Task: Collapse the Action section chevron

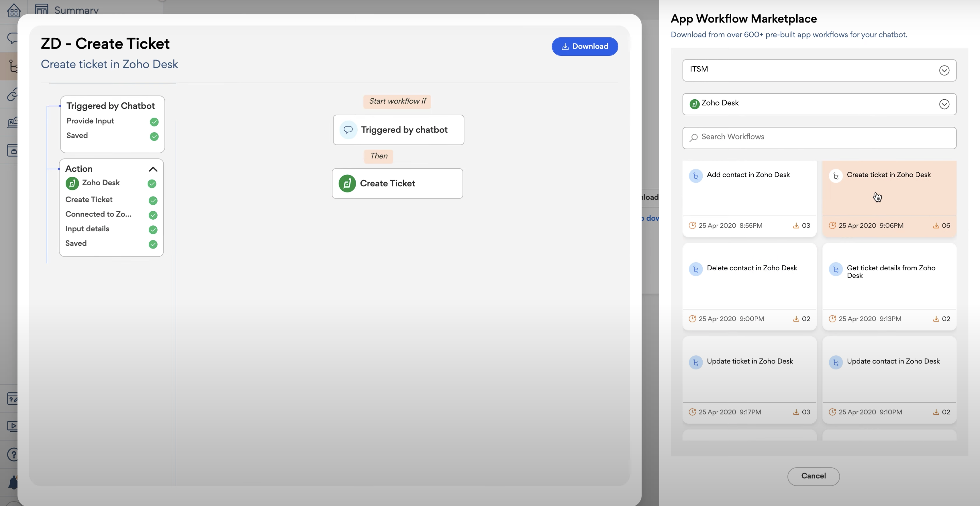Action: coord(153,169)
